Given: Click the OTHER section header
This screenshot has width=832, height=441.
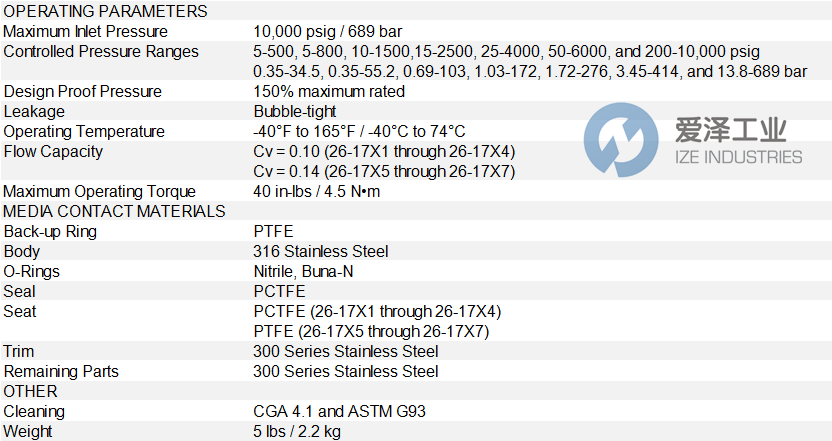Looking at the screenshot, I should 31,391.
